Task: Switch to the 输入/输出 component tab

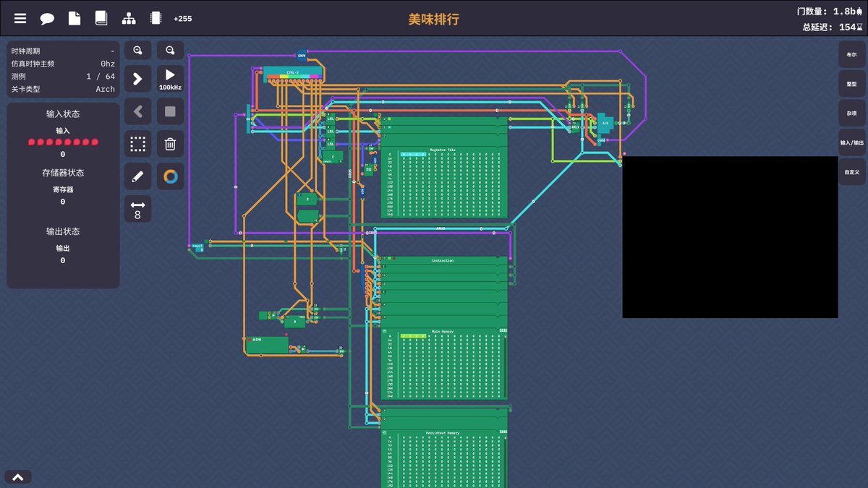Action: (851, 142)
